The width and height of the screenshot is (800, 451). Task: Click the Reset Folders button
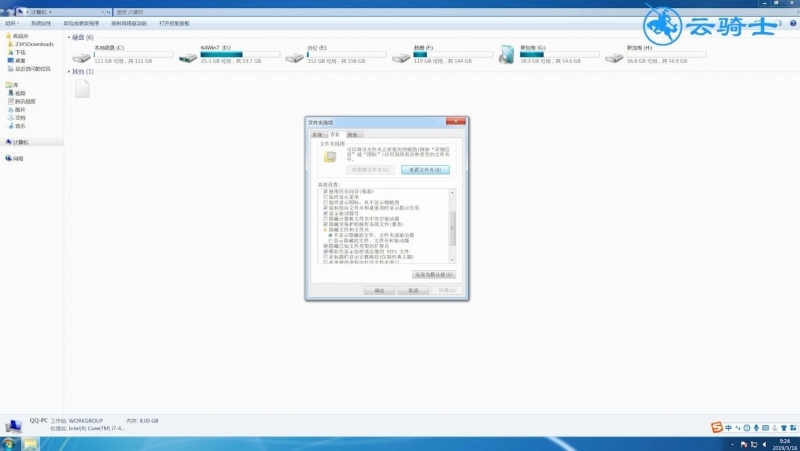pos(425,169)
